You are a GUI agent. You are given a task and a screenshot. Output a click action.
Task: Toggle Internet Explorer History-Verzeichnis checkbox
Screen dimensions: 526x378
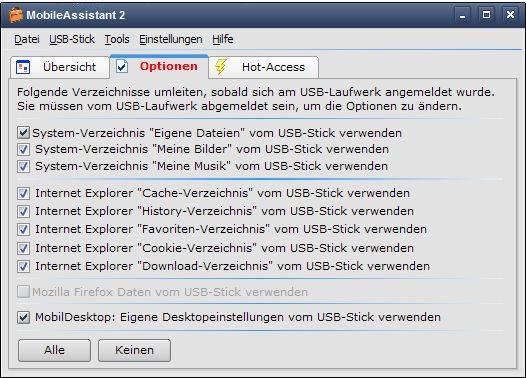[23, 211]
